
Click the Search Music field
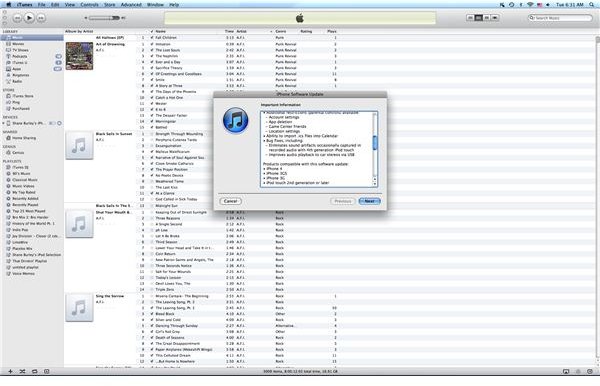pos(560,18)
